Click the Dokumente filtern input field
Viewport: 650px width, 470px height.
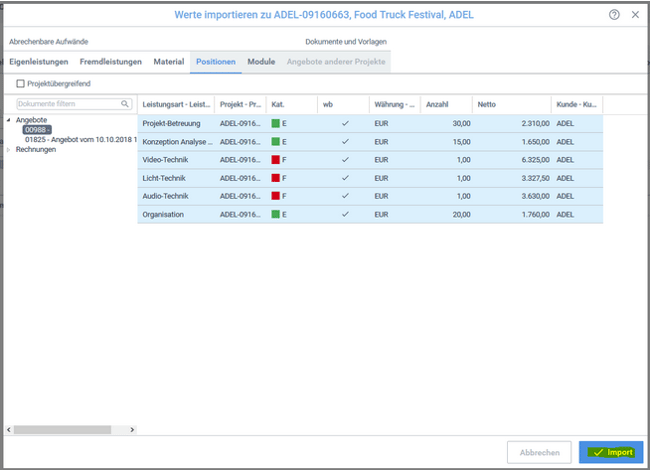click(x=66, y=104)
